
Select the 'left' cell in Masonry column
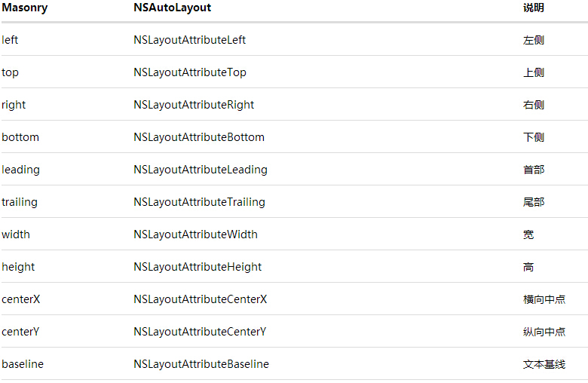(x=10, y=40)
